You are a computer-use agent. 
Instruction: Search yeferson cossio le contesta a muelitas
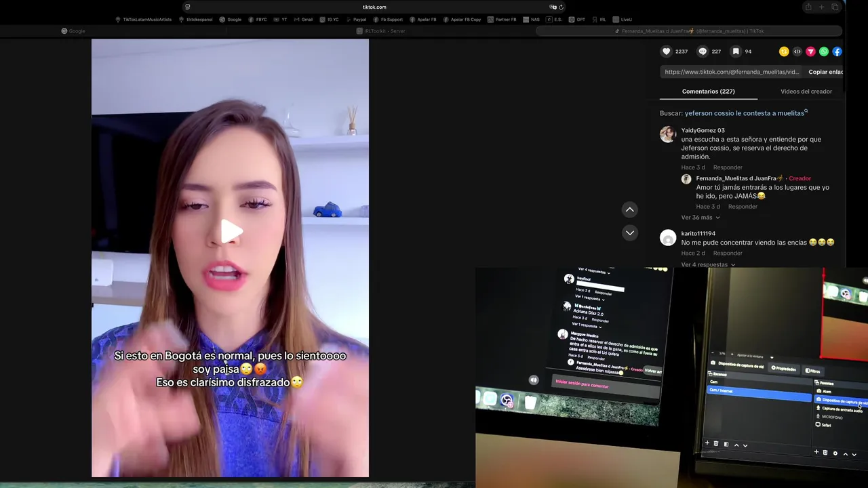[744, 113]
